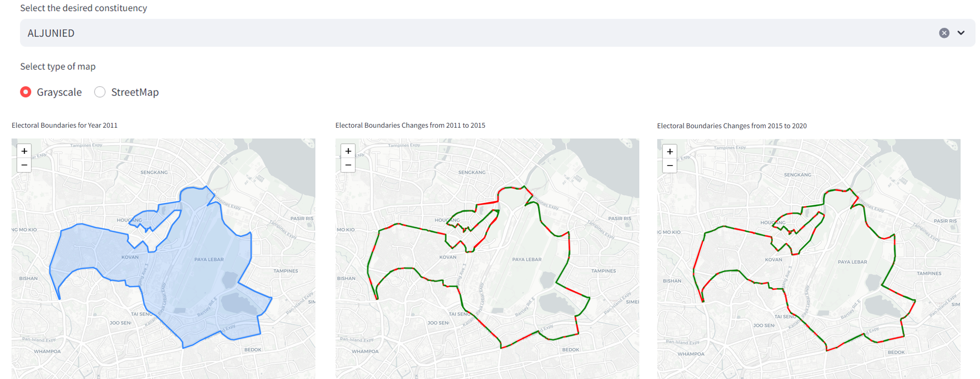The height and width of the screenshot is (379, 980).
Task: Select the Grayscale map type
Action: click(26, 92)
